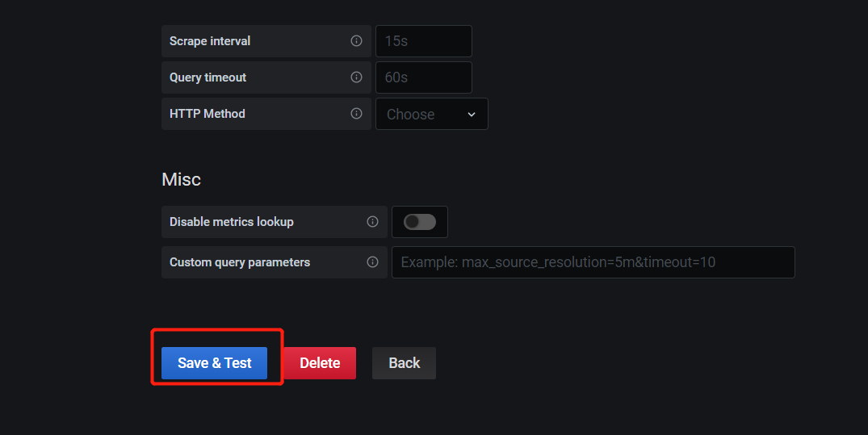Click the Custom query parameters label
This screenshot has width=868, height=435.
coord(240,262)
